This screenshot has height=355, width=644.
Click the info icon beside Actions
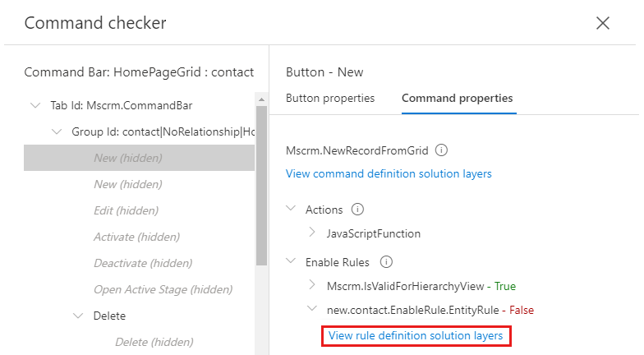point(356,210)
